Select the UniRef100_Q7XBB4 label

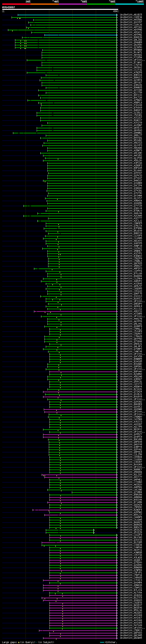click(131, 492)
